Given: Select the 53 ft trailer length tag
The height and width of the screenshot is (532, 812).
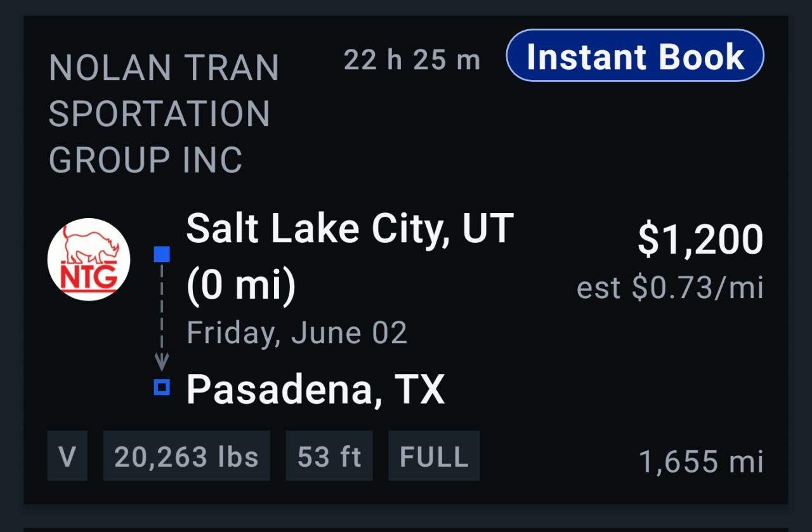Looking at the screenshot, I should coord(329,456).
